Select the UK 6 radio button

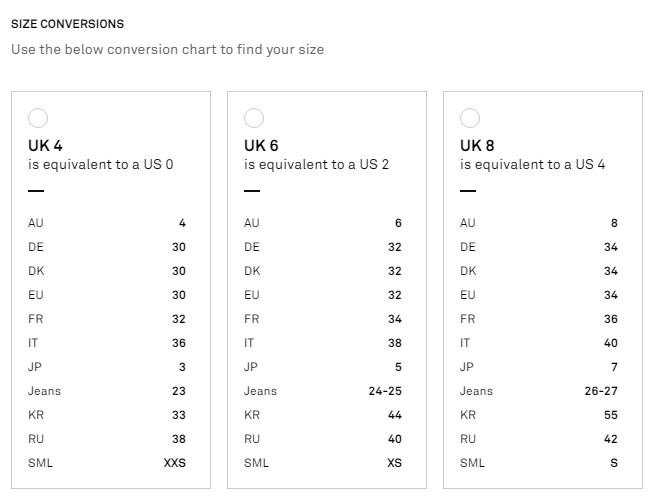(254, 118)
